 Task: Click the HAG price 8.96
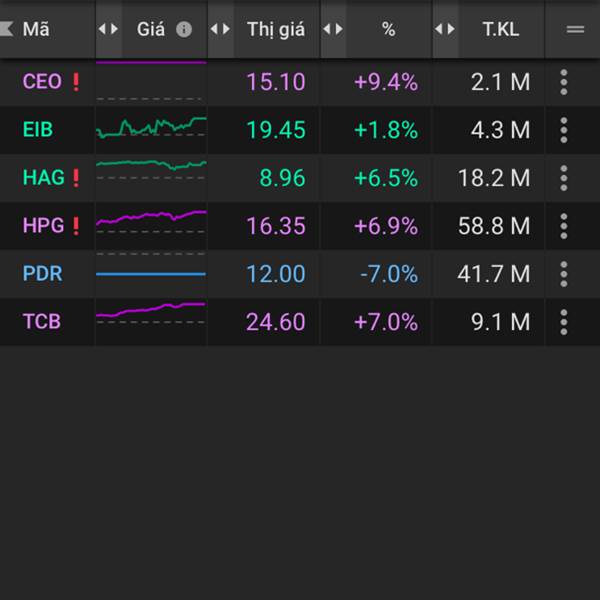[x=282, y=178]
